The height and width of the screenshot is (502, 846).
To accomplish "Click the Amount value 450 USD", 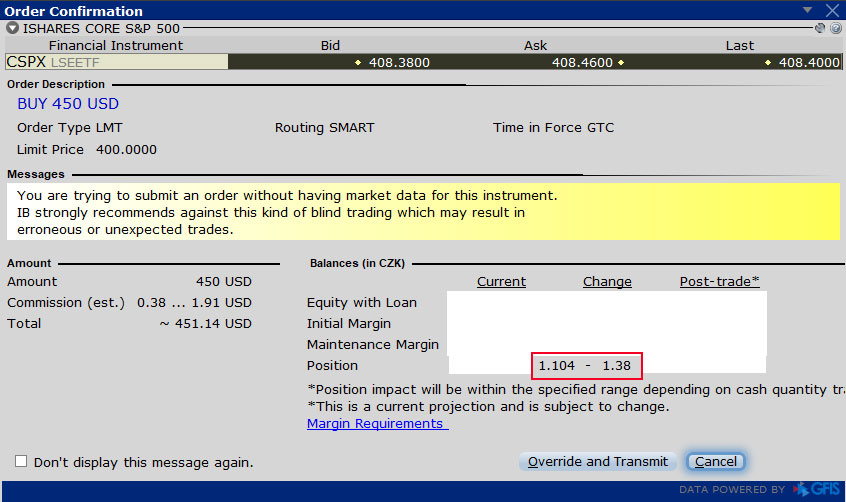I will [x=223, y=282].
